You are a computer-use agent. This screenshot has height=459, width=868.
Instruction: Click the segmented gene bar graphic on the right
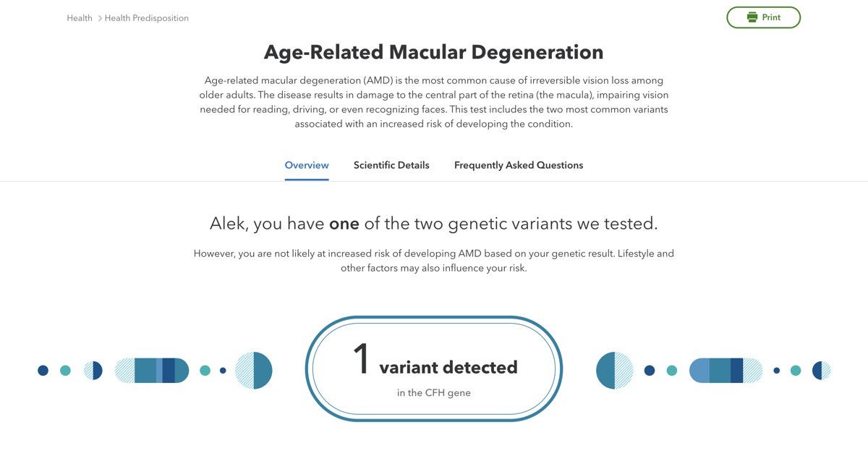[x=726, y=369]
